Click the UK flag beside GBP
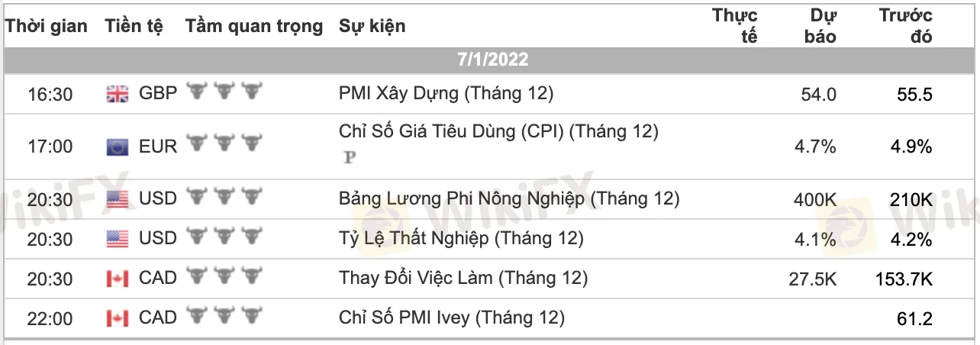980x345 pixels. pyautogui.click(x=117, y=94)
